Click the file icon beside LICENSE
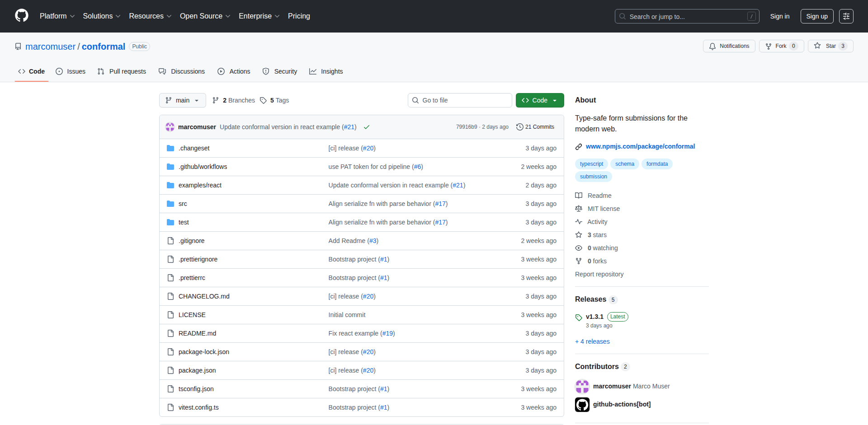 (170, 315)
